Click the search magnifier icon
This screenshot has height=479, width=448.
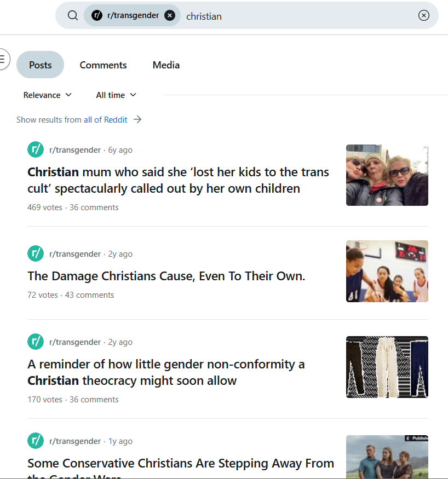pos(73,15)
